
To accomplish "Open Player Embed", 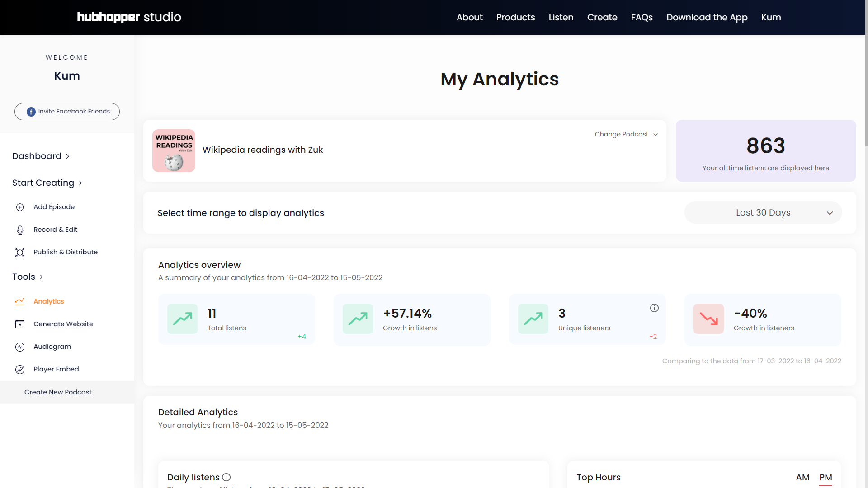I will (56, 369).
